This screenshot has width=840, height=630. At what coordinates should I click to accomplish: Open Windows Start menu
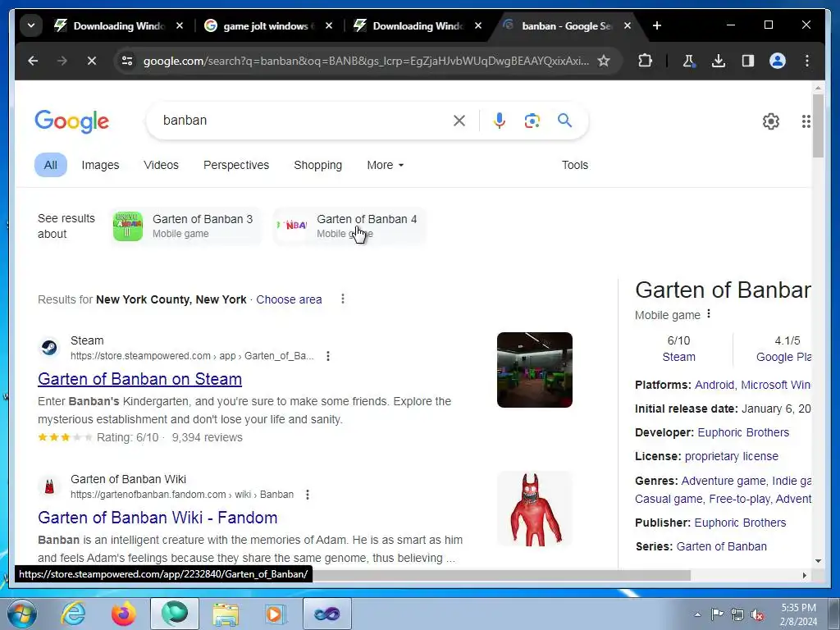pos(21,614)
